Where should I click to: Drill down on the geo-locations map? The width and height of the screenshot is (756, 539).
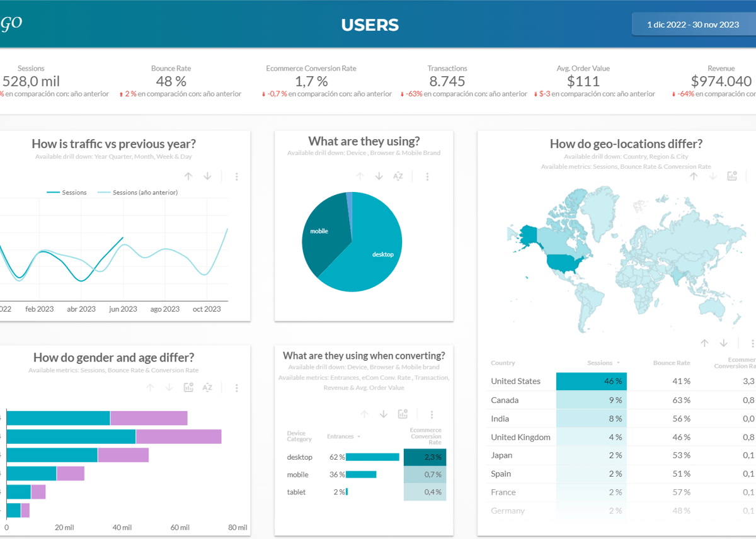[713, 176]
